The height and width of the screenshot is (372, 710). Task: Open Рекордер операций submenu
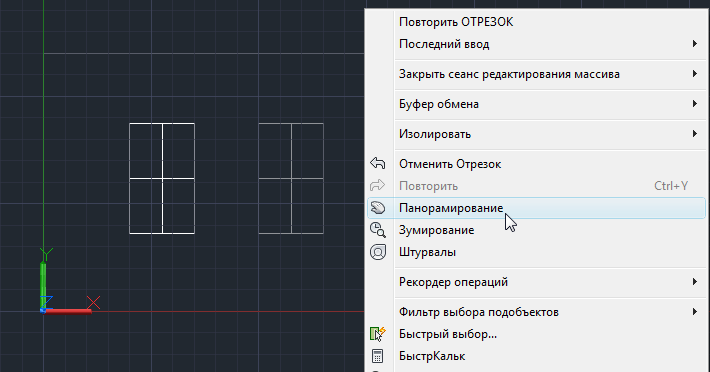pos(536,282)
